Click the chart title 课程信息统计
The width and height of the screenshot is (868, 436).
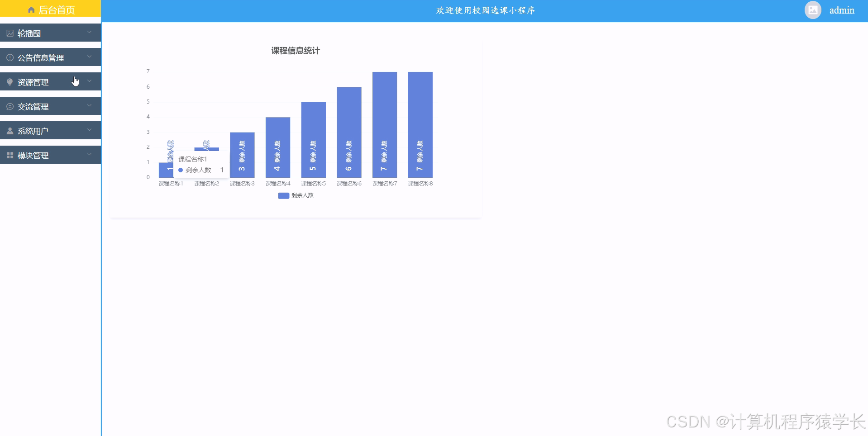(296, 51)
